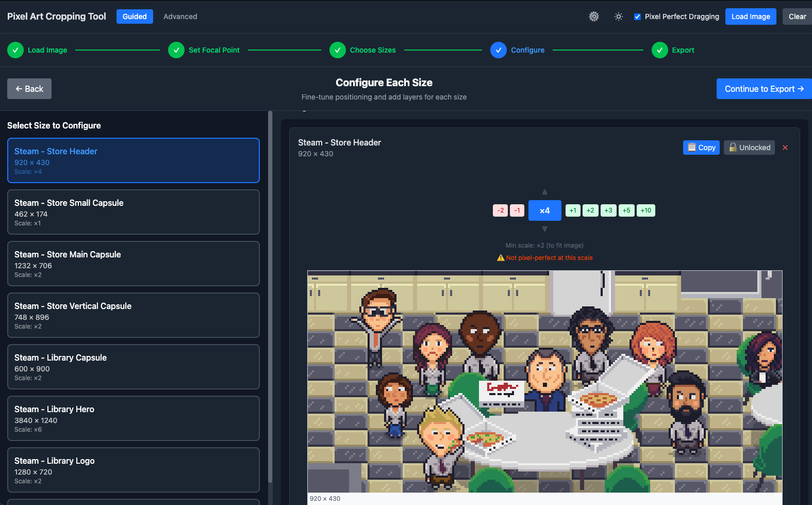Toggle Pixel Perfect Dragging checkbox
The width and height of the screenshot is (812, 505).
(638, 17)
